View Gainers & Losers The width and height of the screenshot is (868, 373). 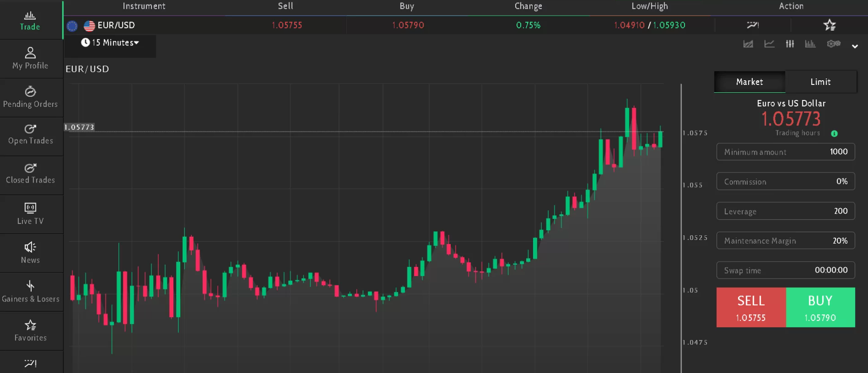30,292
